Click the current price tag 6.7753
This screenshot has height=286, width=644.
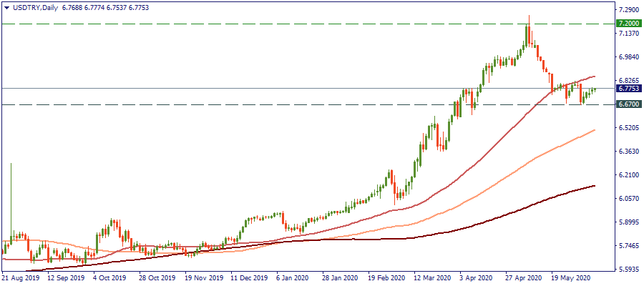pyautogui.click(x=628, y=89)
